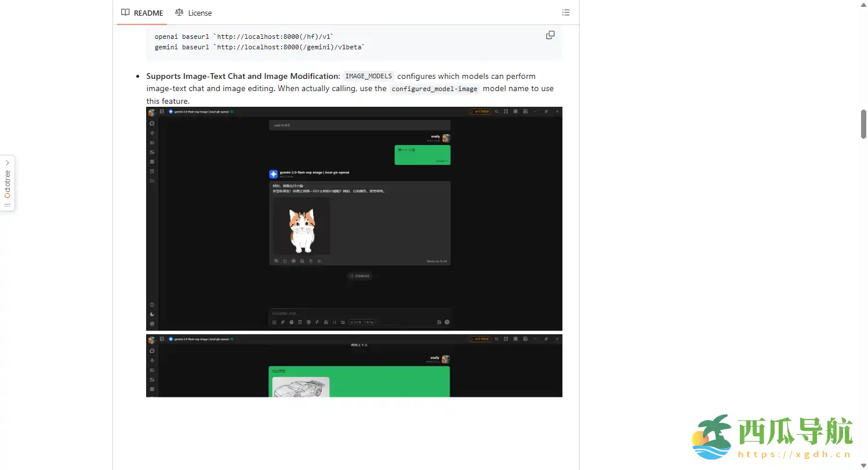Click the blue Gemini star avatar beside reply
Image resolution: width=868 pixels, height=470 pixels.
(274, 174)
